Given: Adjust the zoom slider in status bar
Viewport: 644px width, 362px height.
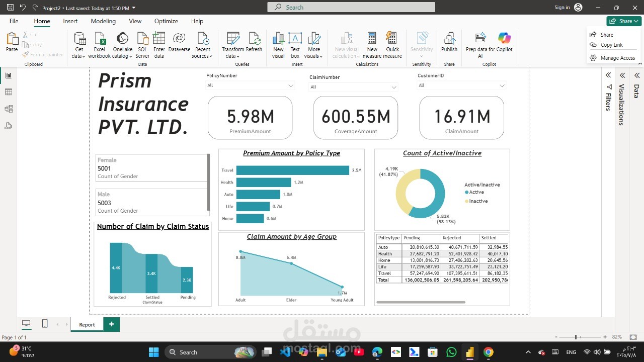Looking at the screenshot, I should click(x=576, y=337).
